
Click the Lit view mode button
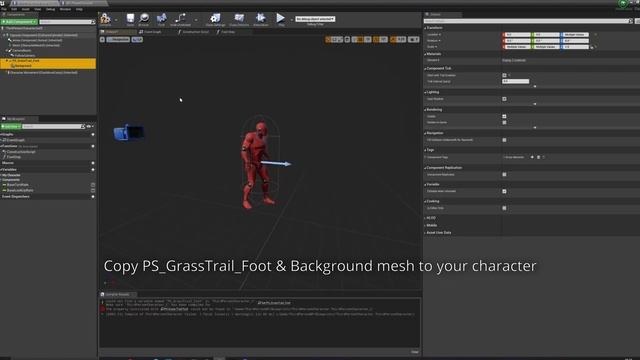137,40
